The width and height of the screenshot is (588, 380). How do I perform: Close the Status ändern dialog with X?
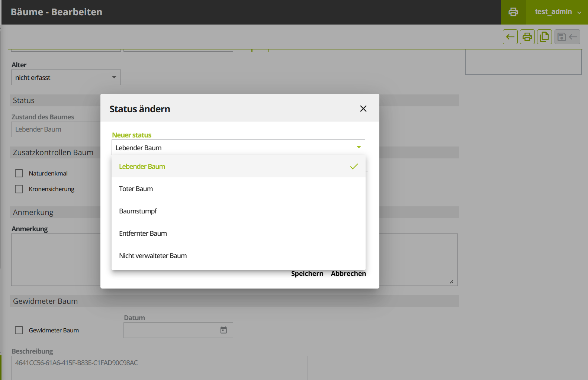(x=363, y=109)
